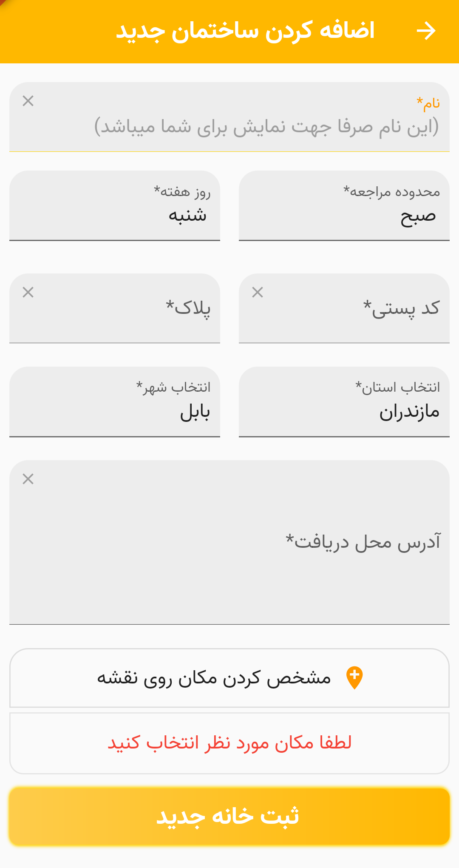Expand the انتخاب شهر city dropdown
This screenshot has height=868, width=459.
tap(115, 402)
